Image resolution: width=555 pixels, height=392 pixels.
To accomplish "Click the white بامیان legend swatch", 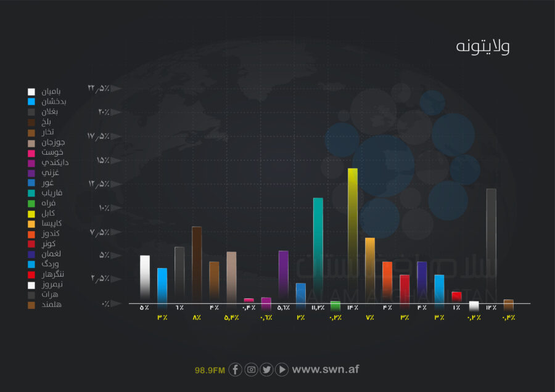I will (x=31, y=92).
